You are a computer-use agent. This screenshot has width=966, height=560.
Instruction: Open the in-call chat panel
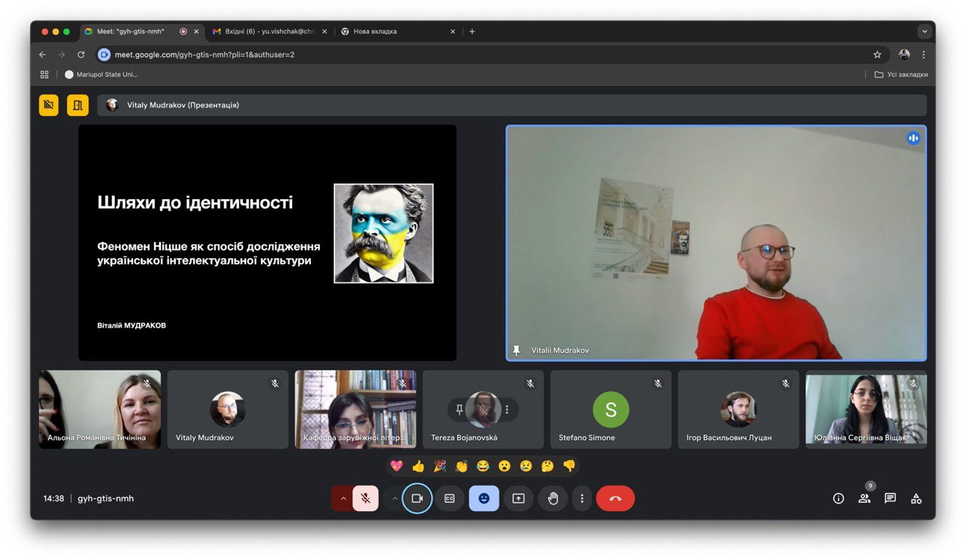(891, 498)
